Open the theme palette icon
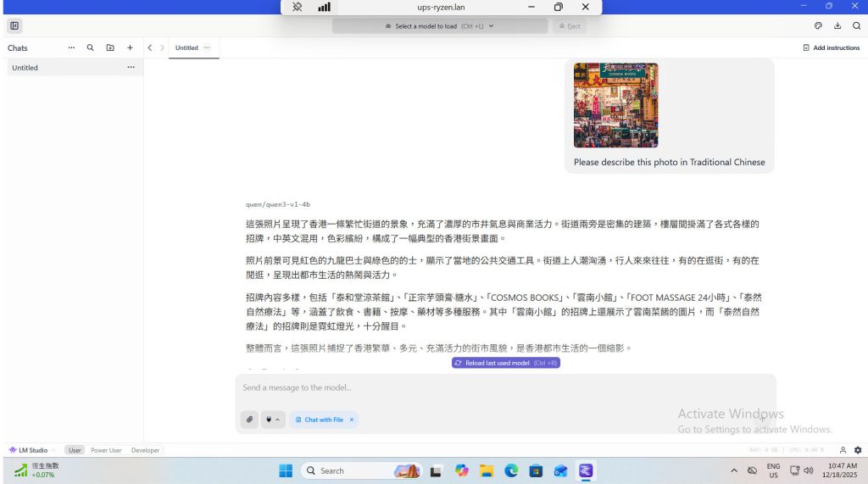The height and width of the screenshot is (484, 868). 818,26
